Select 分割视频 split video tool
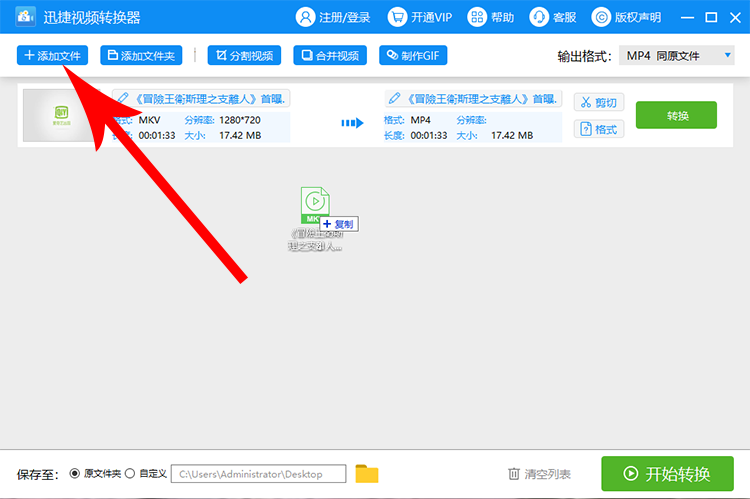Image resolution: width=750 pixels, height=499 pixels. coord(244,55)
